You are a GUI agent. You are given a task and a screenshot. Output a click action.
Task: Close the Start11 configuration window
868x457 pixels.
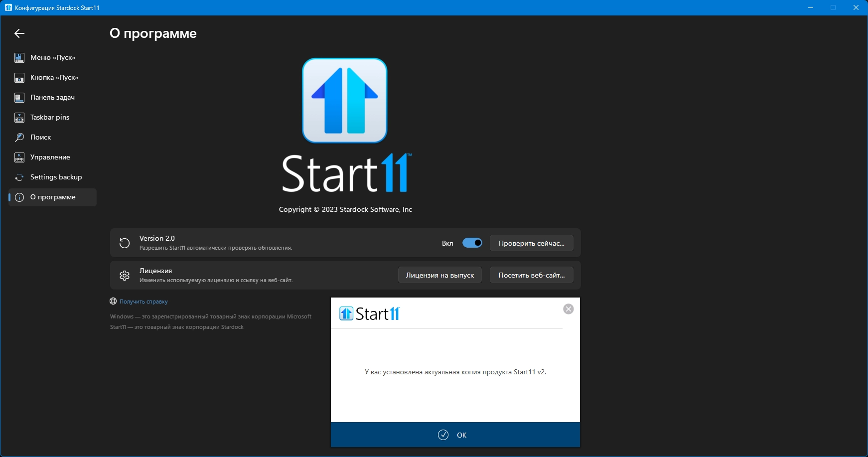pyautogui.click(x=856, y=7)
